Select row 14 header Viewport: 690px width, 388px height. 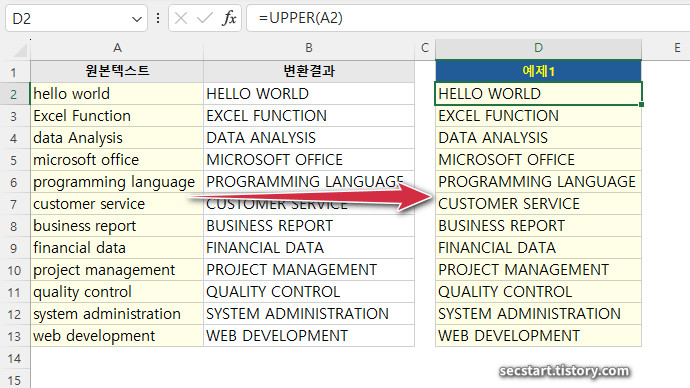click(x=14, y=358)
